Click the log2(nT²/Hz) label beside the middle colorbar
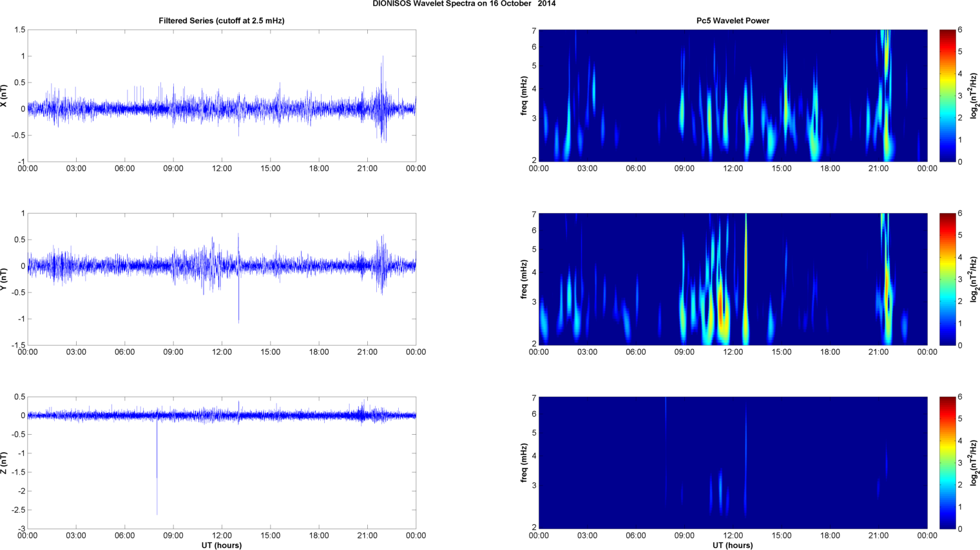 pyautogui.click(x=975, y=280)
